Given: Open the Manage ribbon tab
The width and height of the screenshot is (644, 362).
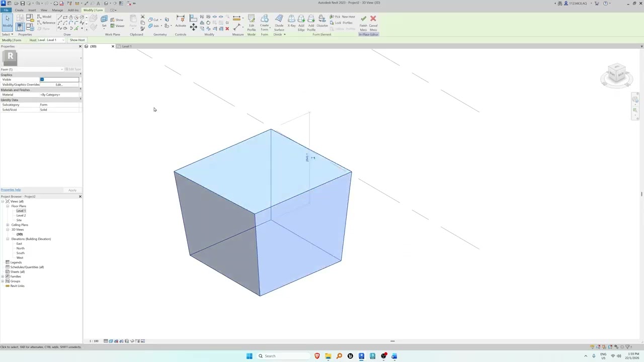Looking at the screenshot, I should [x=57, y=10].
